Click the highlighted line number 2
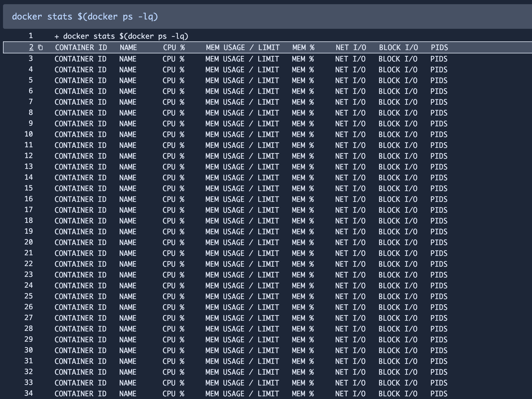 [31, 47]
